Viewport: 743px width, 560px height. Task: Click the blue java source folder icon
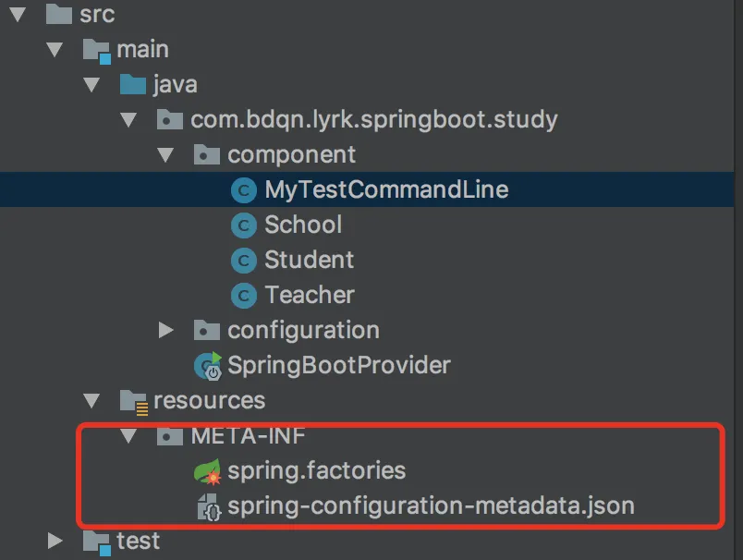[x=134, y=85]
